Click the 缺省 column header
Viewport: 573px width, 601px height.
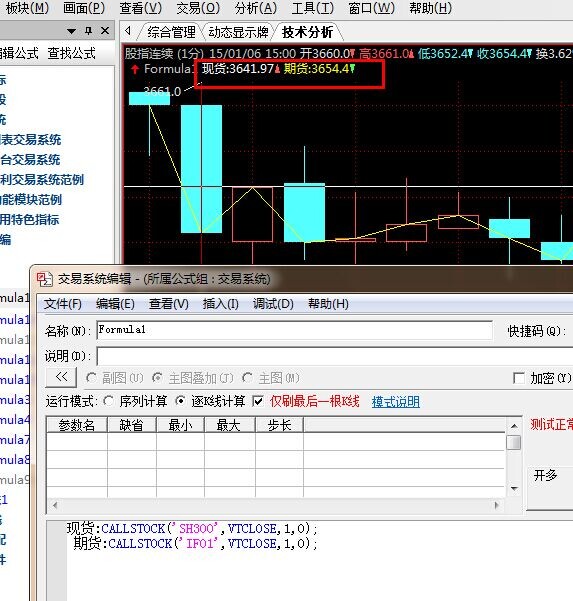(131, 425)
